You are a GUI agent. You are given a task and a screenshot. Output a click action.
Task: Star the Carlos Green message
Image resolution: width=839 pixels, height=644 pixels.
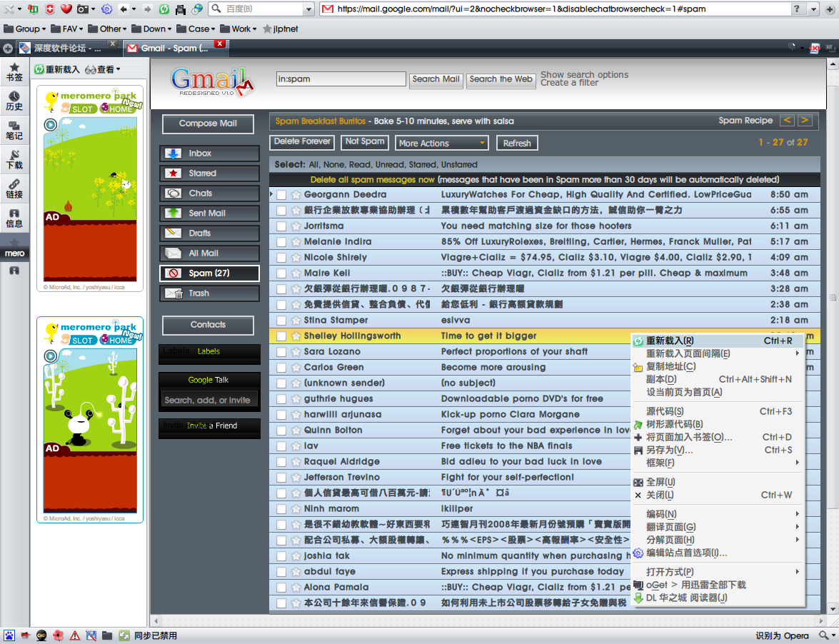point(296,368)
